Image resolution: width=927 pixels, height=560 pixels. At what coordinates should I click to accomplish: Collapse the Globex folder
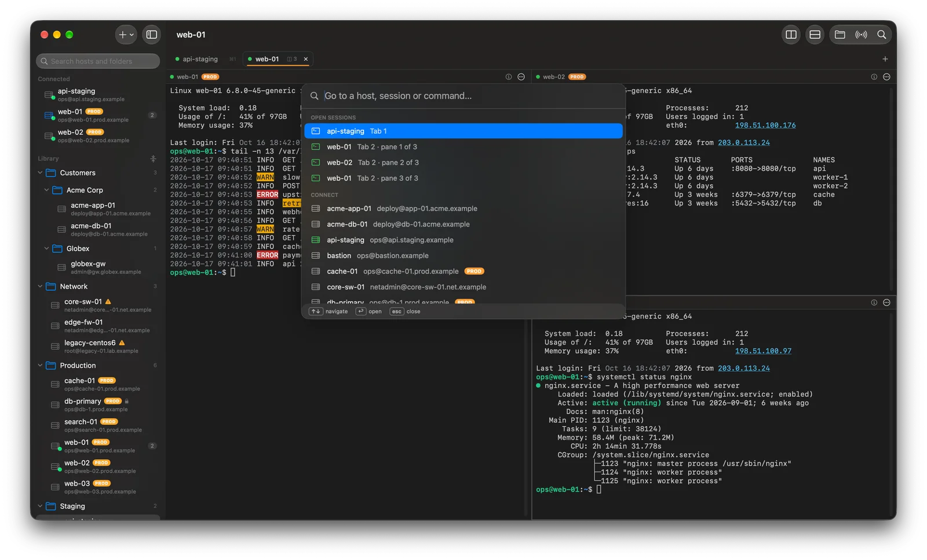(x=46, y=248)
